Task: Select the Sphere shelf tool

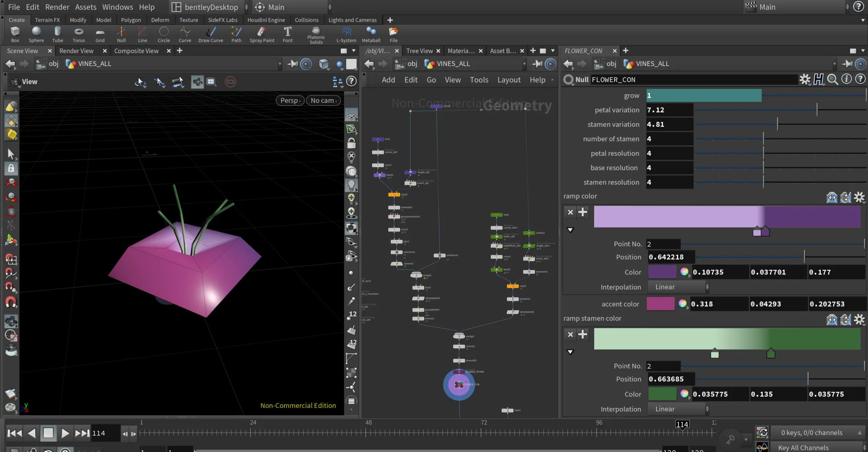Action: point(36,34)
